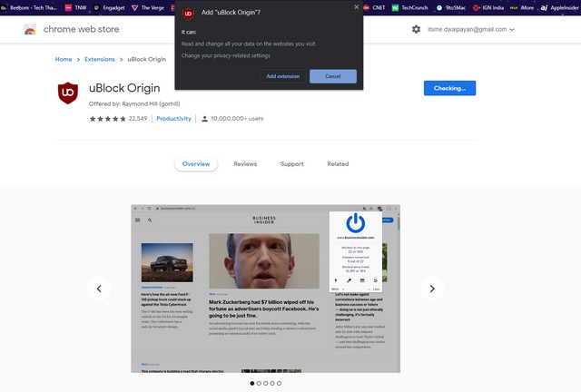Screen dimensions: 581x392
Task: Show next screenshot with right arrow
Action: click(432, 289)
